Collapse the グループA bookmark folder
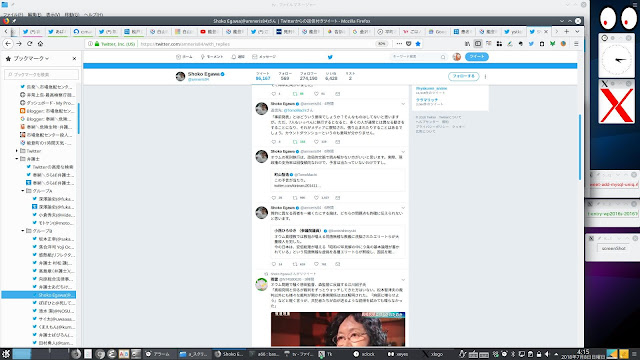This screenshot has height=360, width=640. coord(23,191)
